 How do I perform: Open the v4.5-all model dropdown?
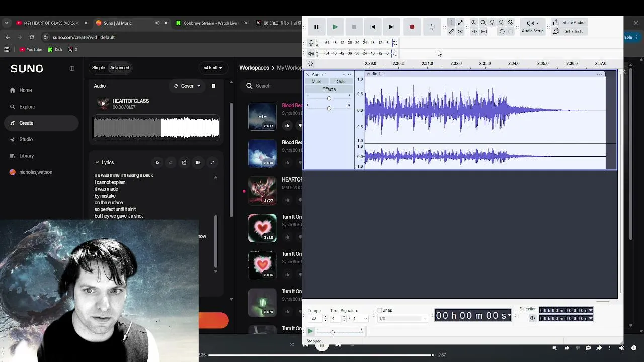tap(213, 68)
